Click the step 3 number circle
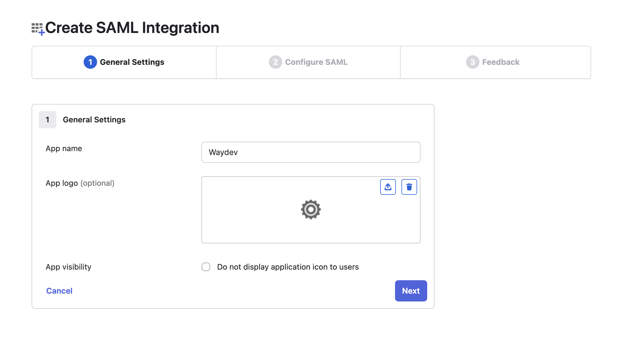The width and height of the screenshot is (644, 347). click(x=473, y=62)
